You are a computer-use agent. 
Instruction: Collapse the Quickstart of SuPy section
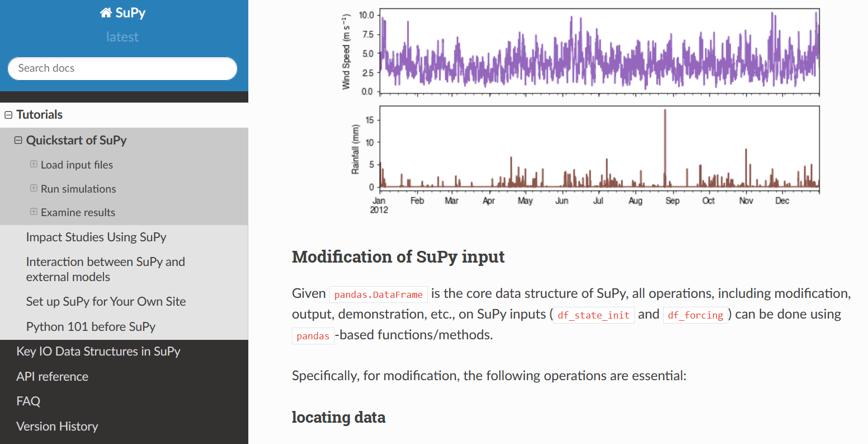pyautogui.click(x=17, y=140)
